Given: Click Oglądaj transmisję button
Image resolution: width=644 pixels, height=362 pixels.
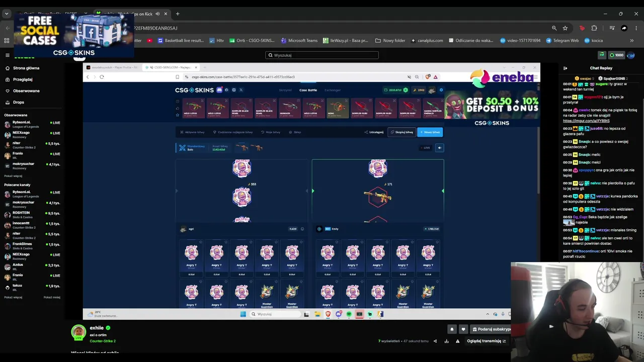Looking at the screenshot, I should coord(486,341).
